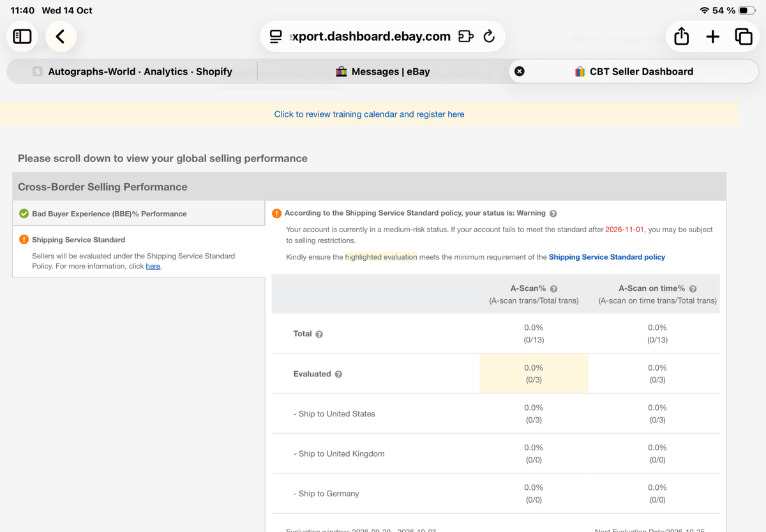Screen dimensions: 766x532
Task: Select the Shipping Service Standard section
Action: tap(139, 251)
